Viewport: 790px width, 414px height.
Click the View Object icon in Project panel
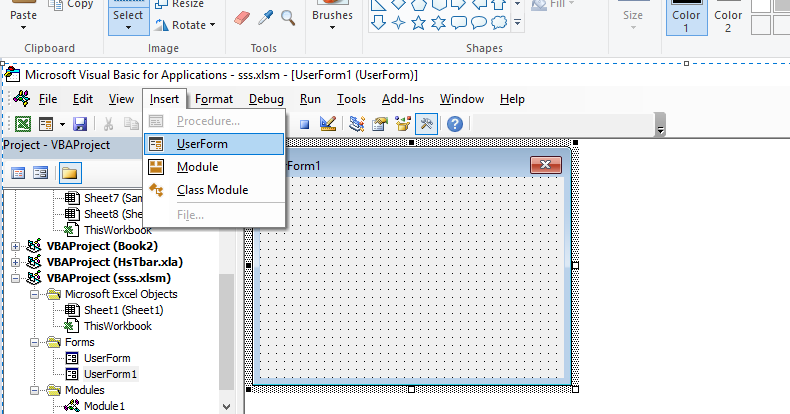pos(40,173)
